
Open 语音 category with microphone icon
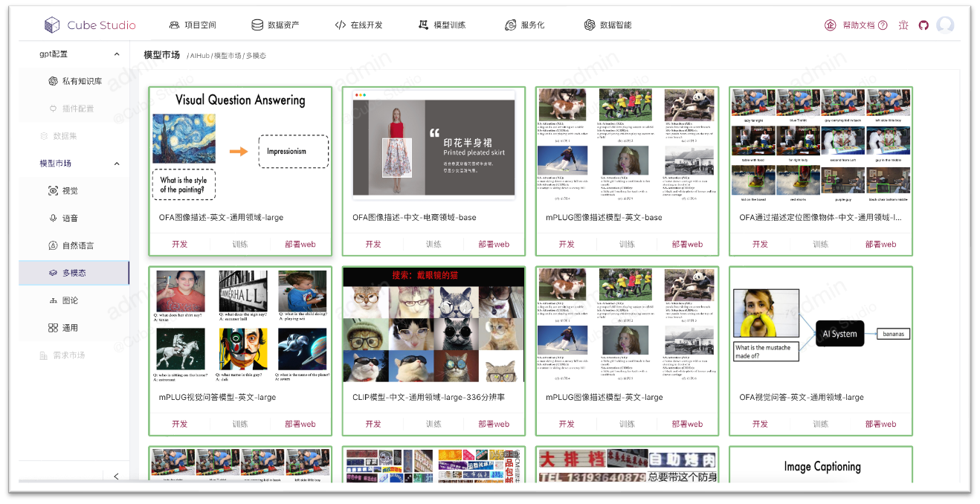pyautogui.click(x=69, y=219)
